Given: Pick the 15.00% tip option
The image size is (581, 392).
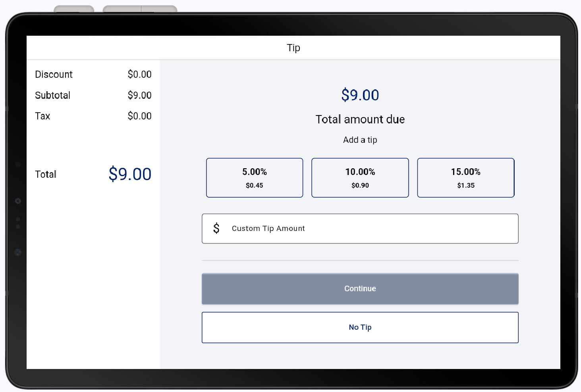Looking at the screenshot, I should coord(465,177).
